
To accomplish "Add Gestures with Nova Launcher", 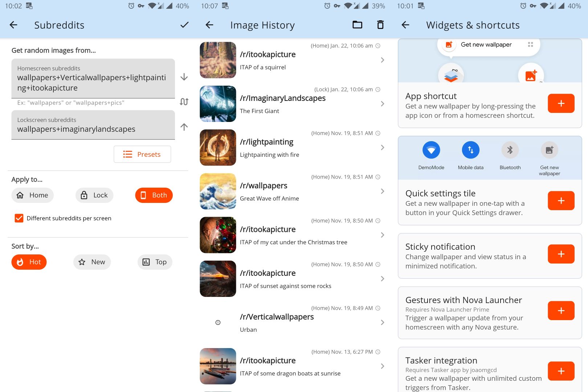I will [561, 311].
